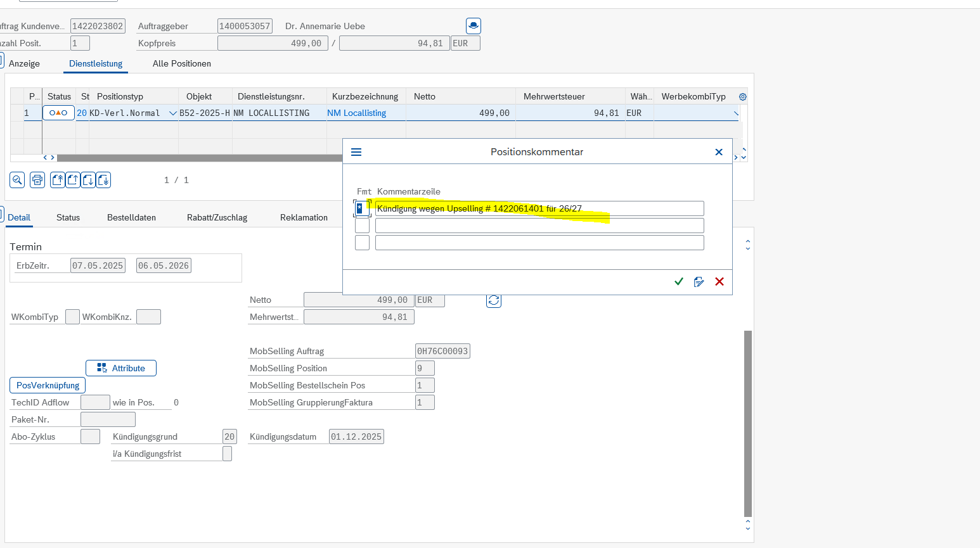Expand the WerbekombiTyp dropdown in row 1

[x=735, y=113]
